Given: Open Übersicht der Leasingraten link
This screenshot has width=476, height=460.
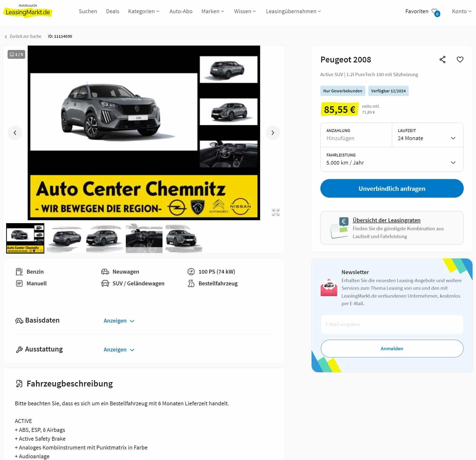Looking at the screenshot, I should tap(386, 220).
